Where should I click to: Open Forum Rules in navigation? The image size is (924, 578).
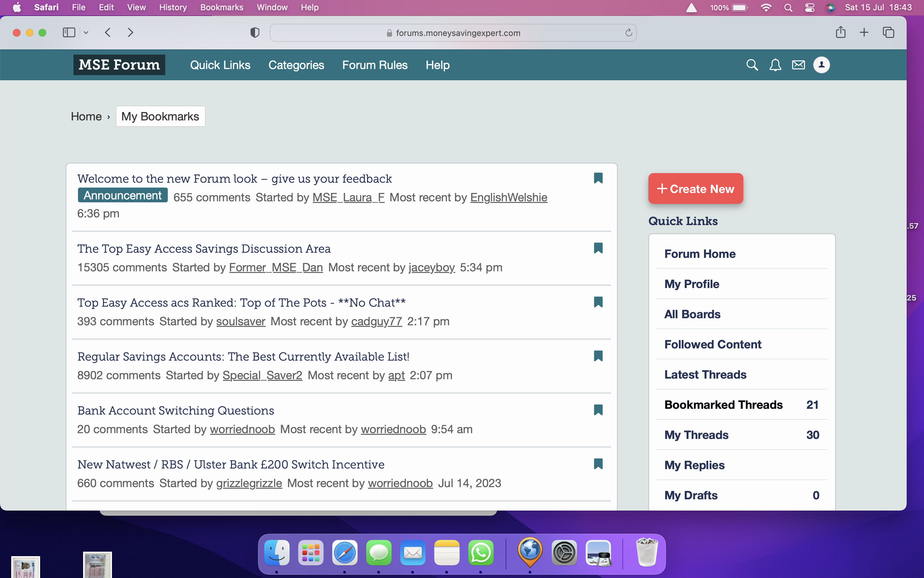coord(374,65)
